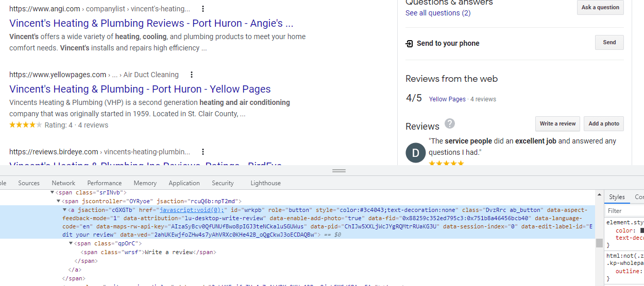Click the color swatch in element.style
This screenshot has height=286, width=644.
click(642, 231)
